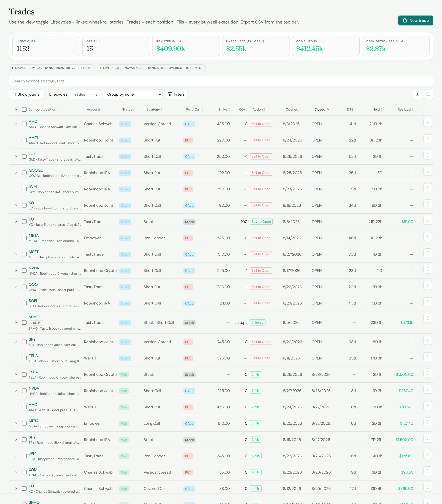Click the info icon next to Open stat
Viewport: 442px width, 504px height.
(x=98, y=41)
